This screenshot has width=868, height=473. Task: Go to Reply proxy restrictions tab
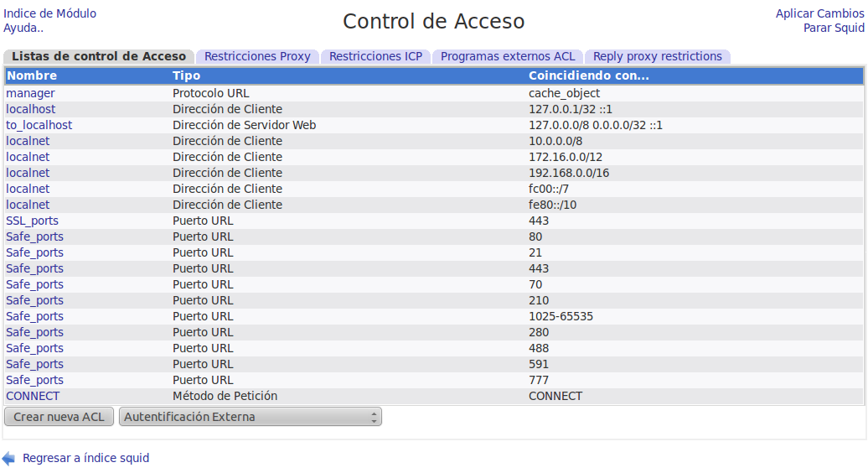(x=657, y=57)
